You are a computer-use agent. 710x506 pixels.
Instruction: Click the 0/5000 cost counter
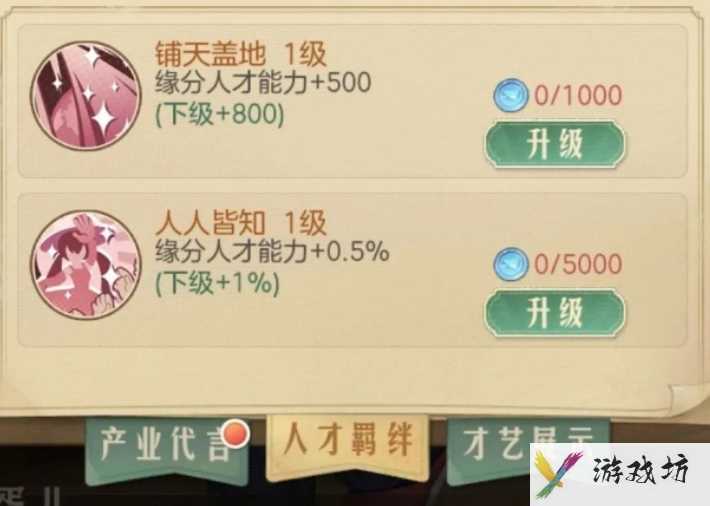[x=578, y=264]
